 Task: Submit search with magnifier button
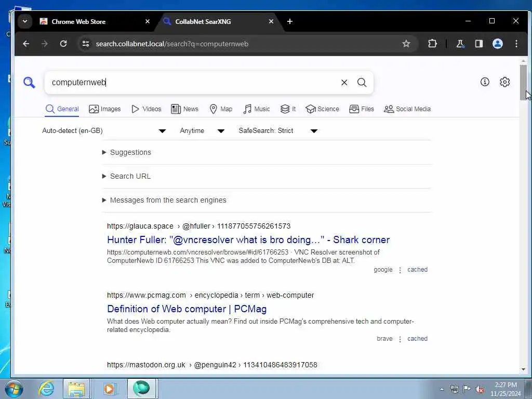click(362, 83)
